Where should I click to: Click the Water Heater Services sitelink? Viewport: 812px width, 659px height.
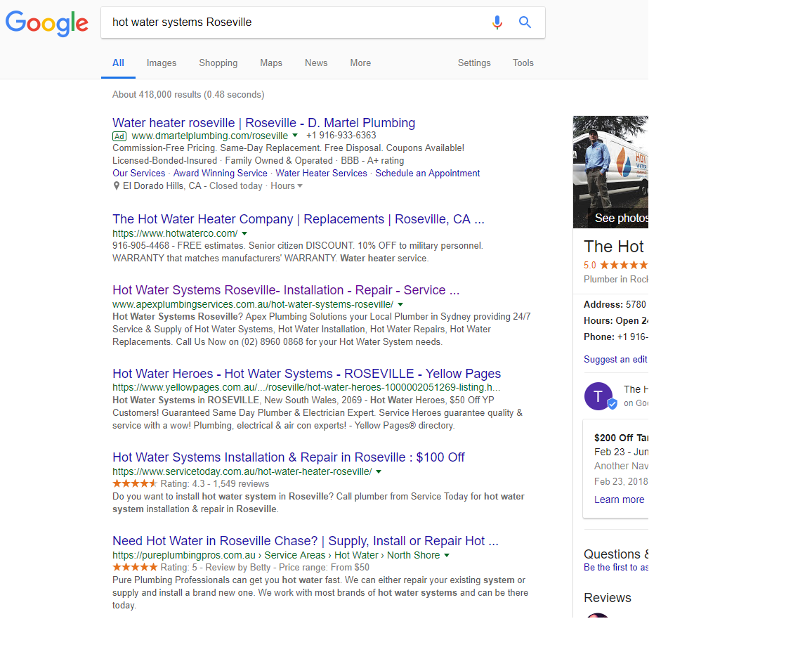point(321,173)
